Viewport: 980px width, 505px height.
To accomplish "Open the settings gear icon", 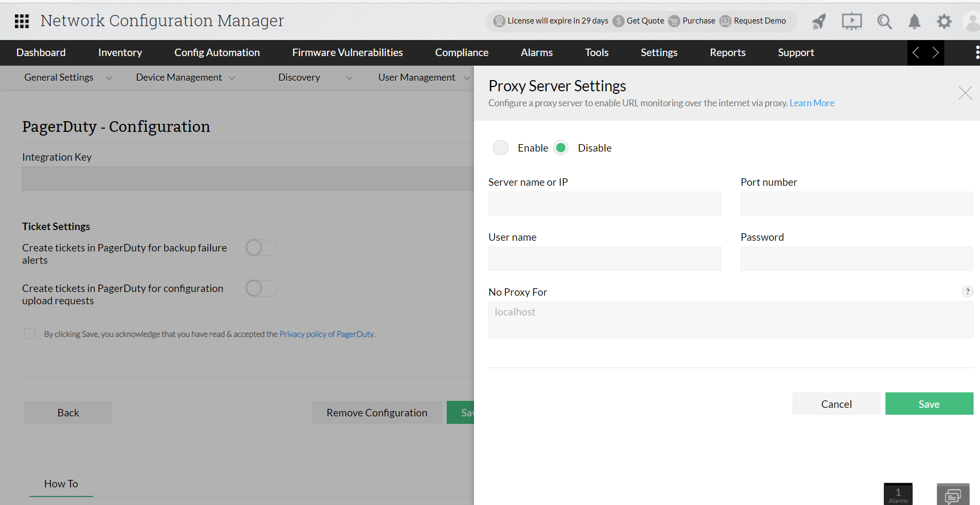I will pyautogui.click(x=944, y=21).
